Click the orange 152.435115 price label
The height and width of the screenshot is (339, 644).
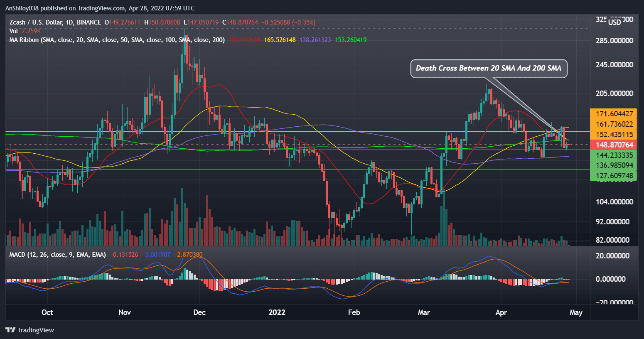(x=614, y=135)
